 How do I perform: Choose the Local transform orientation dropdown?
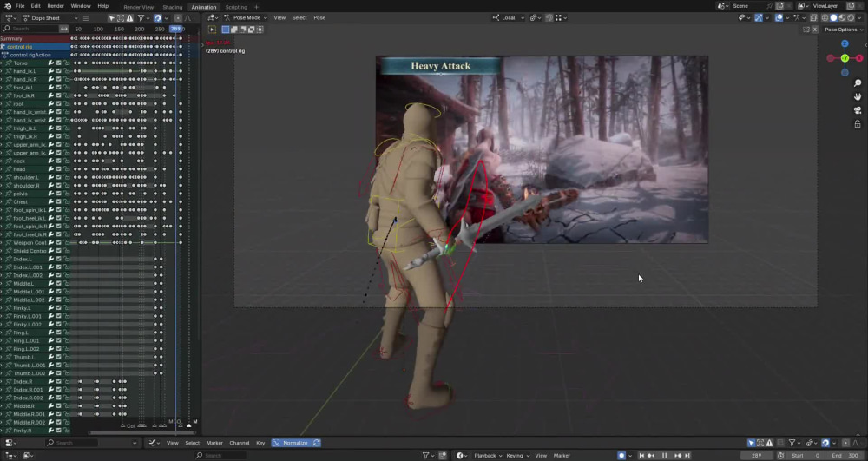(508, 17)
